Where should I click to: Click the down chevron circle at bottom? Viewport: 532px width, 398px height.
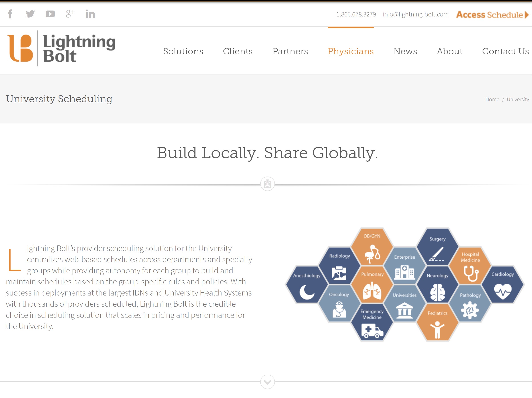(267, 382)
